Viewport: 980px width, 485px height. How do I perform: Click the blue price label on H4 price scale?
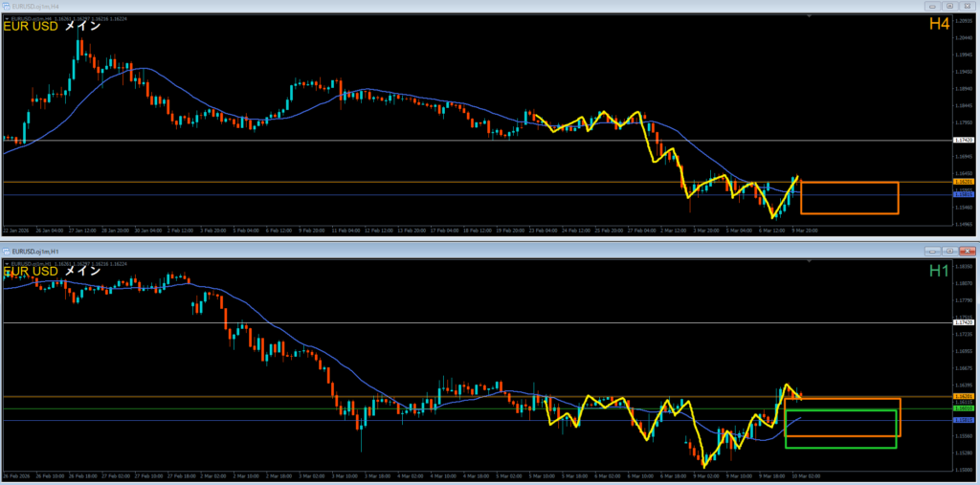pyautogui.click(x=964, y=195)
